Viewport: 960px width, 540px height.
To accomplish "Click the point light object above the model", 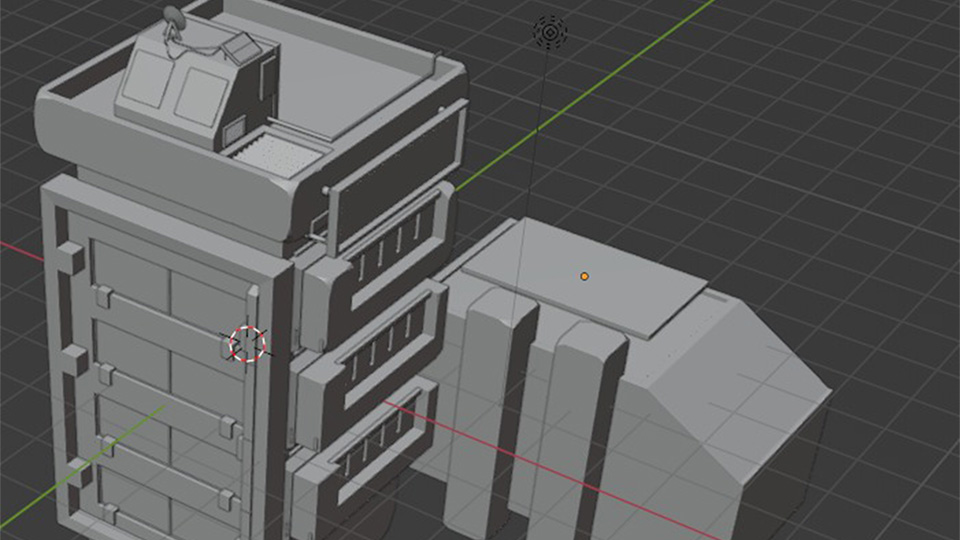I will click(549, 32).
